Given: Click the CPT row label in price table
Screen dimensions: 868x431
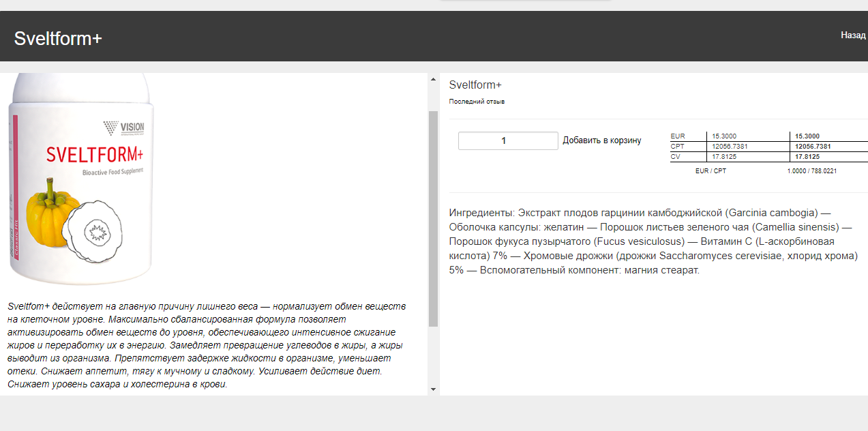Looking at the screenshot, I should pyautogui.click(x=678, y=147).
